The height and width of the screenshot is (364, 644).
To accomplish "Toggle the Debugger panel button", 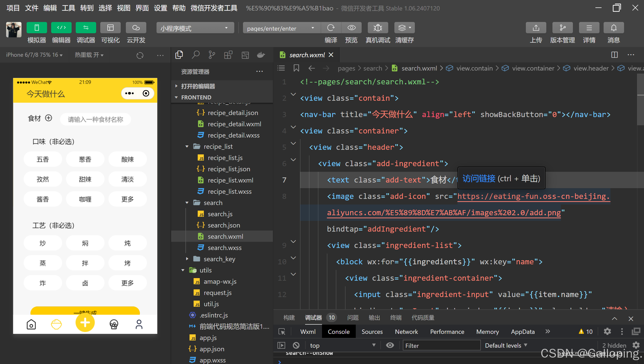I will tap(86, 28).
